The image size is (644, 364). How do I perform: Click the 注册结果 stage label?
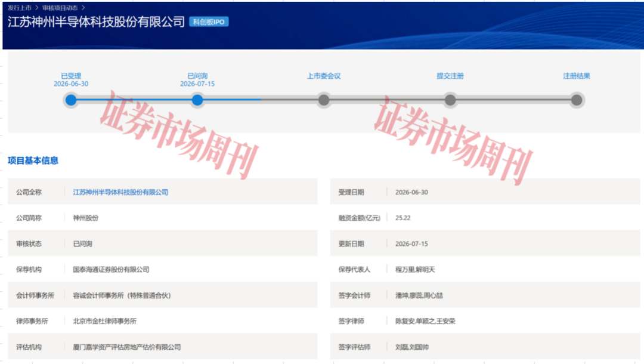577,76
